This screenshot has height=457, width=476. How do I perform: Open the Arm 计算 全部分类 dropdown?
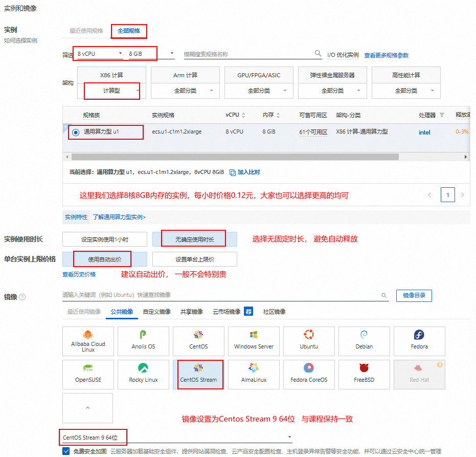pos(185,91)
